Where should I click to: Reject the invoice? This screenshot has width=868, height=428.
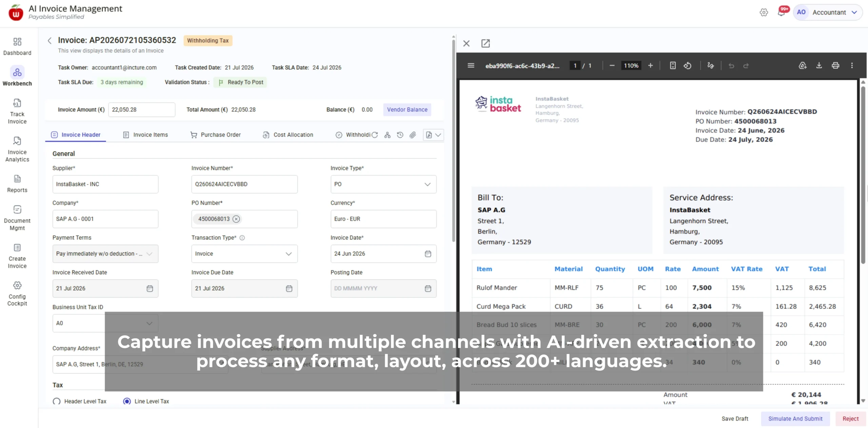click(851, 418)
